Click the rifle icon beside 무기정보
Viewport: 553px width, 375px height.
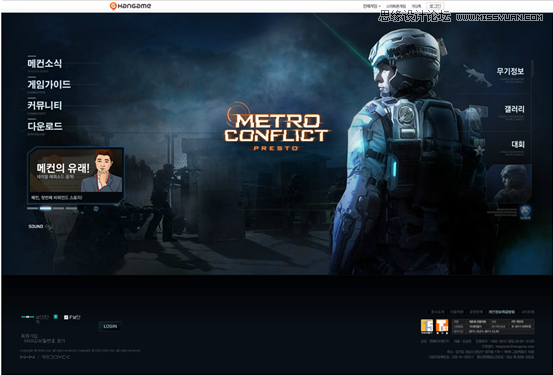coord(477,75)
